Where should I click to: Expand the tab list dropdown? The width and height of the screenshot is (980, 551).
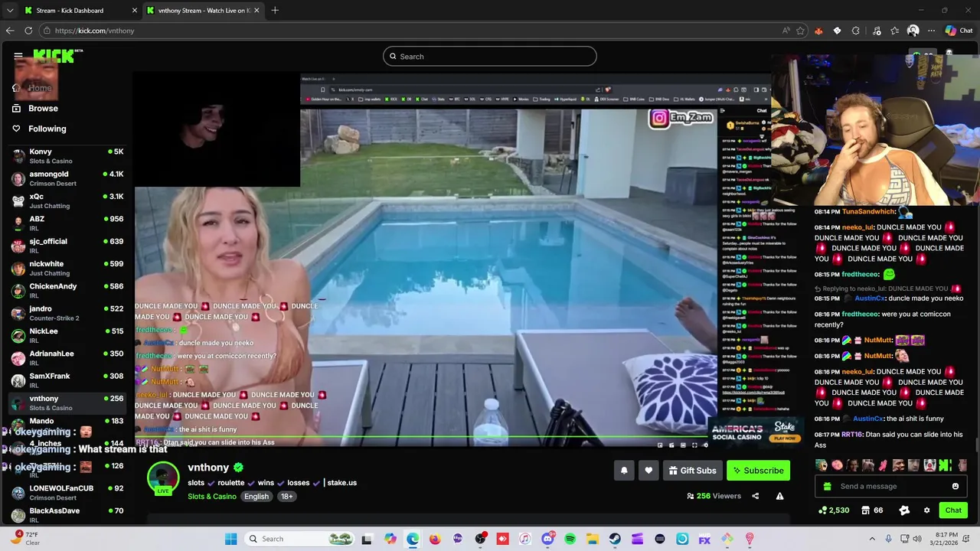(10, 11)
